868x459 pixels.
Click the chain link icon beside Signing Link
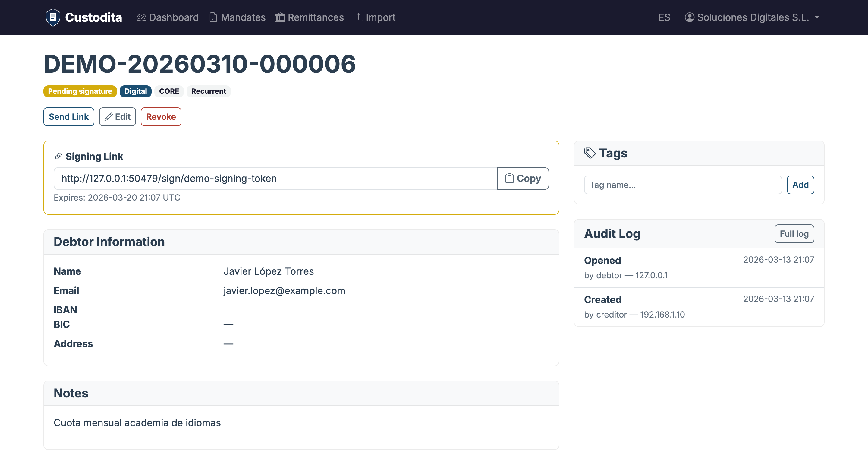[x=58, y=156]
